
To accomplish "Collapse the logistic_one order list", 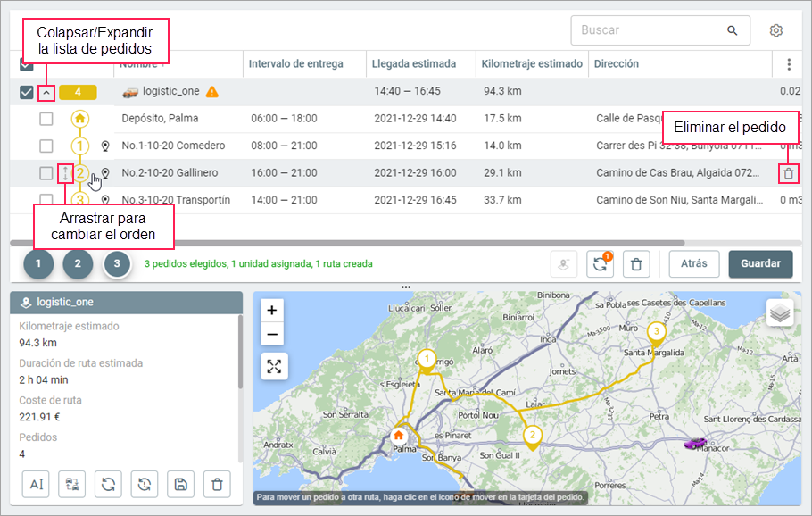I will tap(46, 91).
